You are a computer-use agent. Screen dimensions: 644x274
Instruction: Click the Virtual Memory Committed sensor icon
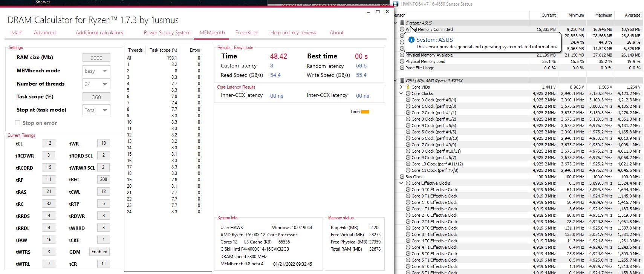[x=402, y=29]
